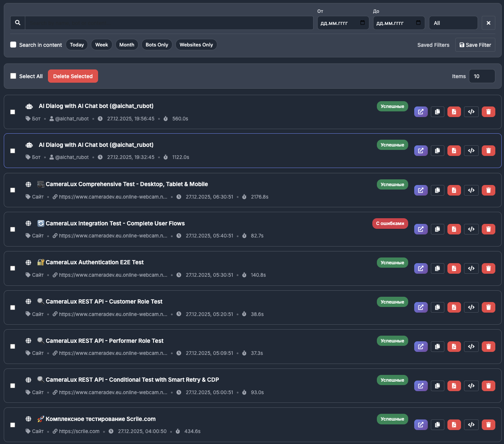The height and width of the screenshot is (444, 504).
Task: Clear filters with the X button
Action: coord(488,23)
